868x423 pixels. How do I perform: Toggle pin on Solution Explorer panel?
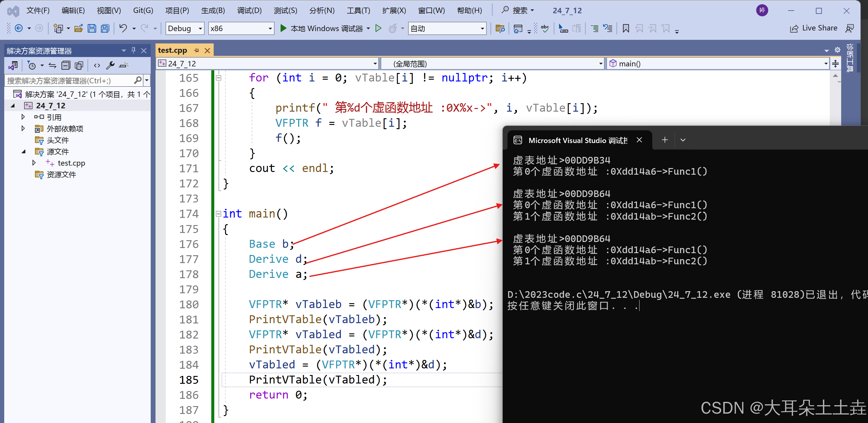pos(134,51)
